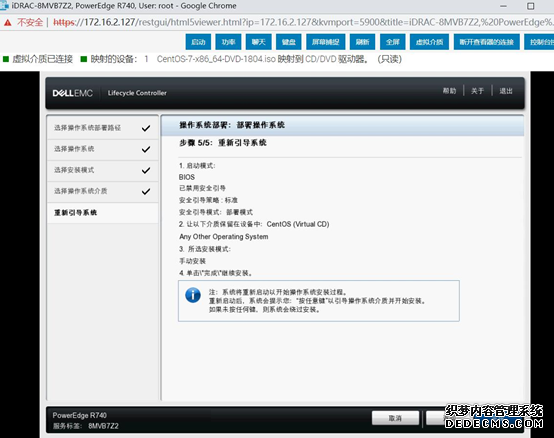The height and width of the screenshot is (438, 554).
Task: Switch to 全屏 full screen mode
Action: (x=393, y=42)
